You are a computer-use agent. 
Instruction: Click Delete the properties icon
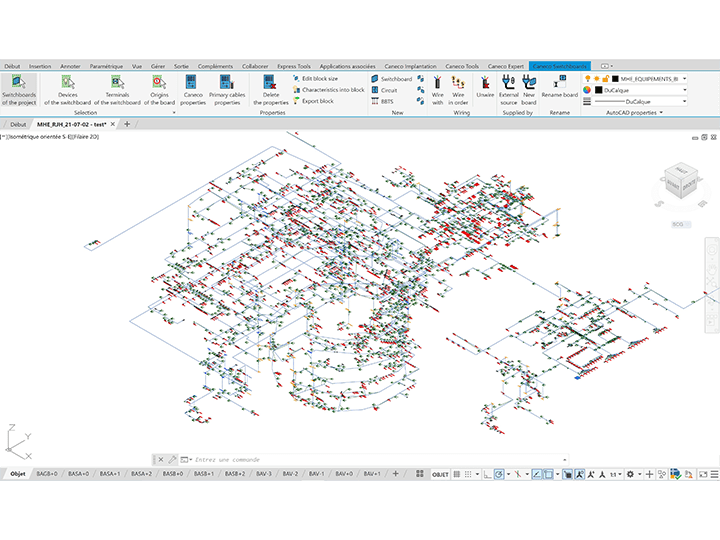270,88
